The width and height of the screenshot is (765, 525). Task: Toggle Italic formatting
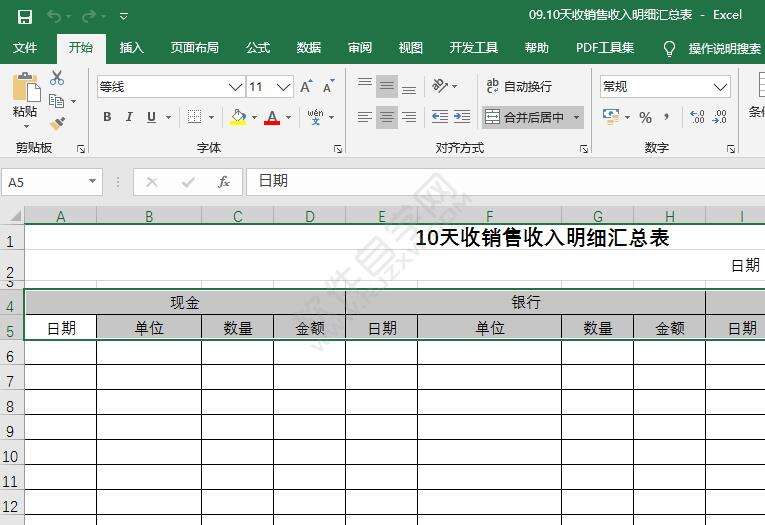point(129,117)
